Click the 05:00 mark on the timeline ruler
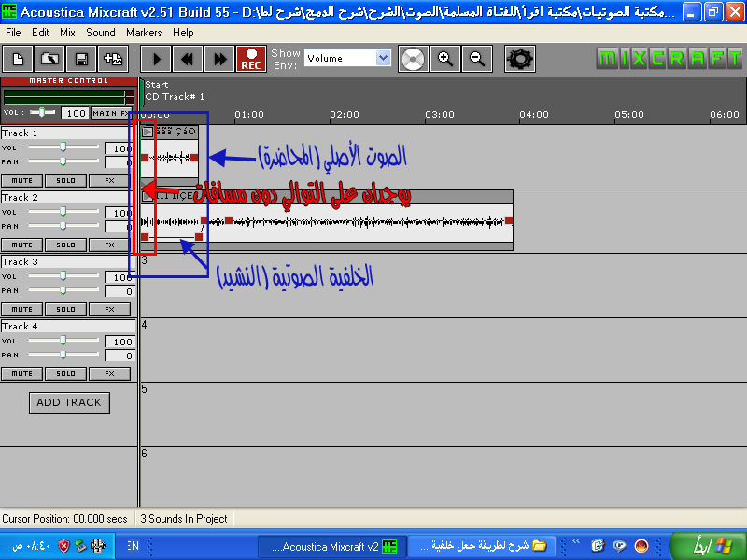This screenshot has width=747, height=560. (628, 114)
